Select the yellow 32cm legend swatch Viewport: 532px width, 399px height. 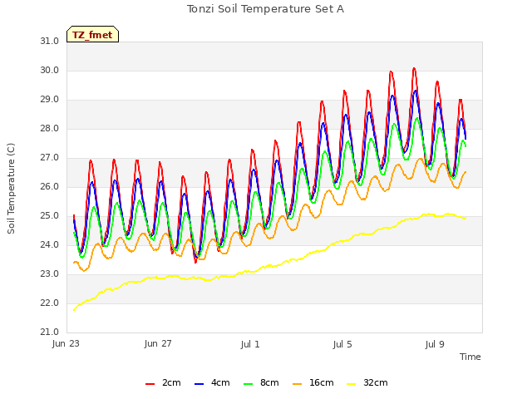point(352,383)
